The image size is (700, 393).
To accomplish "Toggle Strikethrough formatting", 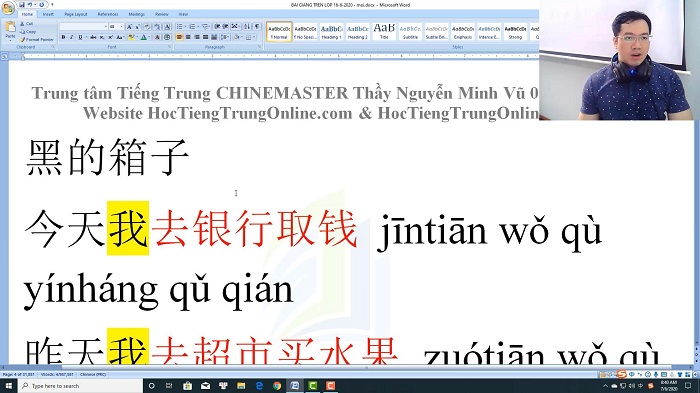I will tap(93, 37).
